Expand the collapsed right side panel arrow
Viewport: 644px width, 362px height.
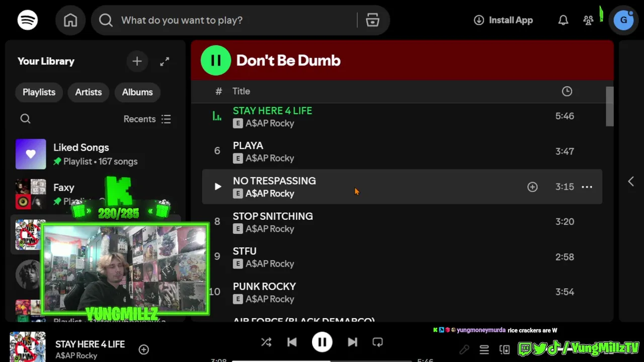coord(631,181)
